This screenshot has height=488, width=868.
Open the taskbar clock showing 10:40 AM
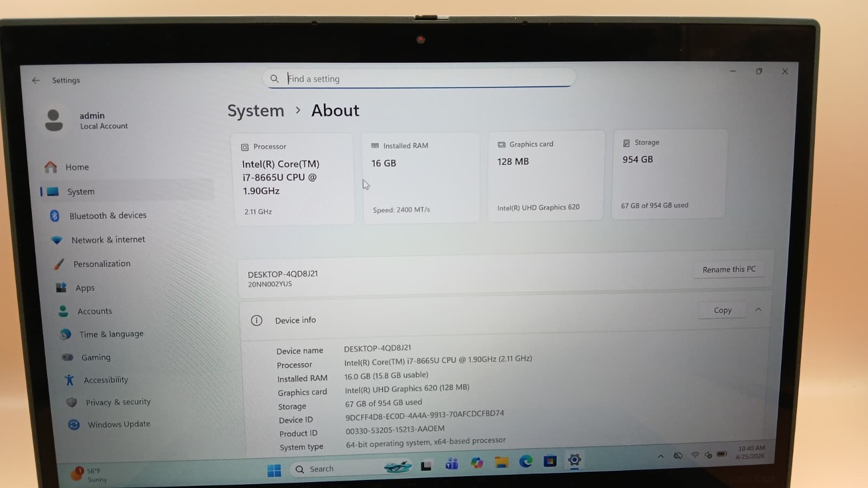(x=751, y=452)
